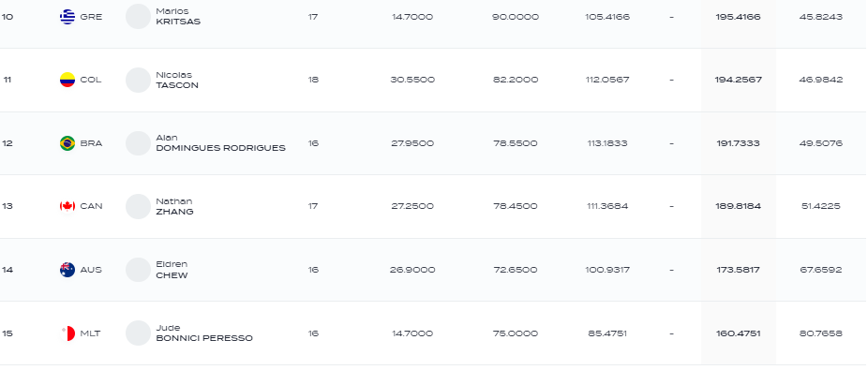The image size is (868, 370).
Task: Click the COL country code
Action: [x=91, y=80]
